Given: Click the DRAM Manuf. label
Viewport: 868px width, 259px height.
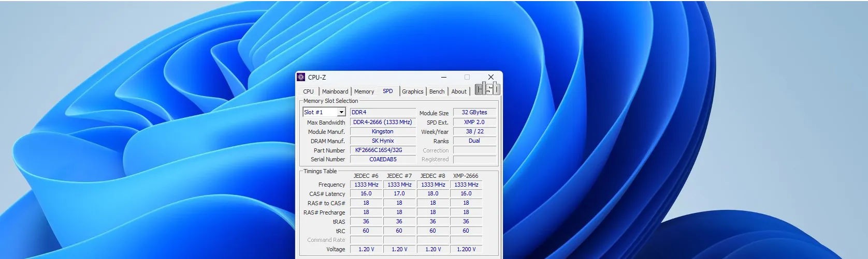Looking at the screenshot, I should (327, 141).
